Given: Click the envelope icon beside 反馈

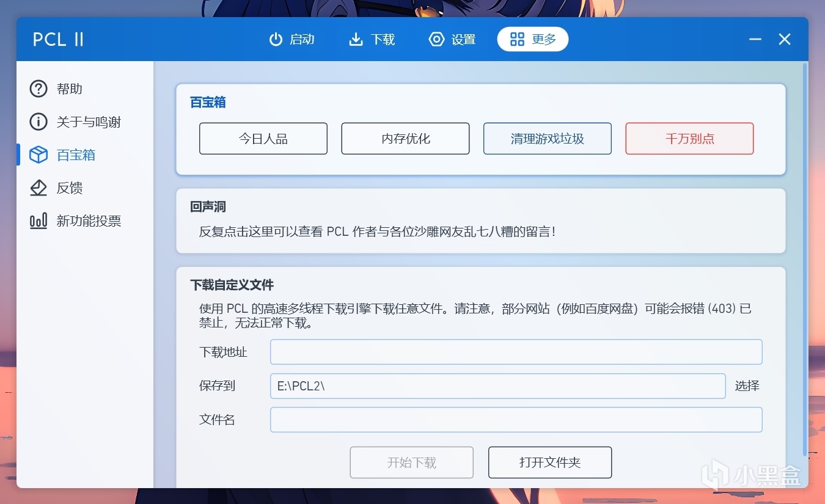Looking at the screenshot, I should coord(38,188).
